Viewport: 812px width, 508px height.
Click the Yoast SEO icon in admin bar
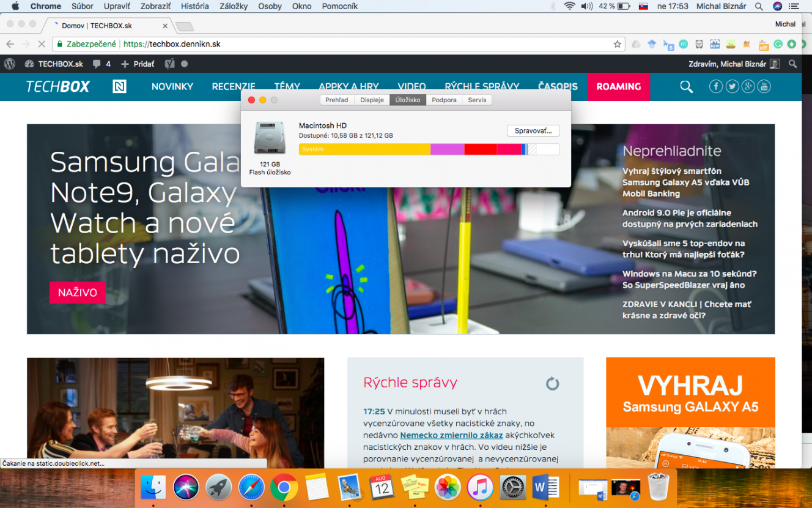point(169,64)
